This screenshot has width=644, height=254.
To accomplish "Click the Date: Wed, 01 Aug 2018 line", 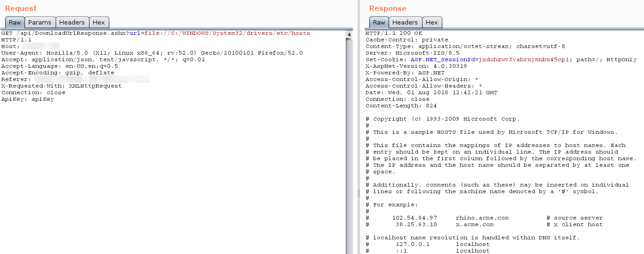I will (x=431, y=93).
